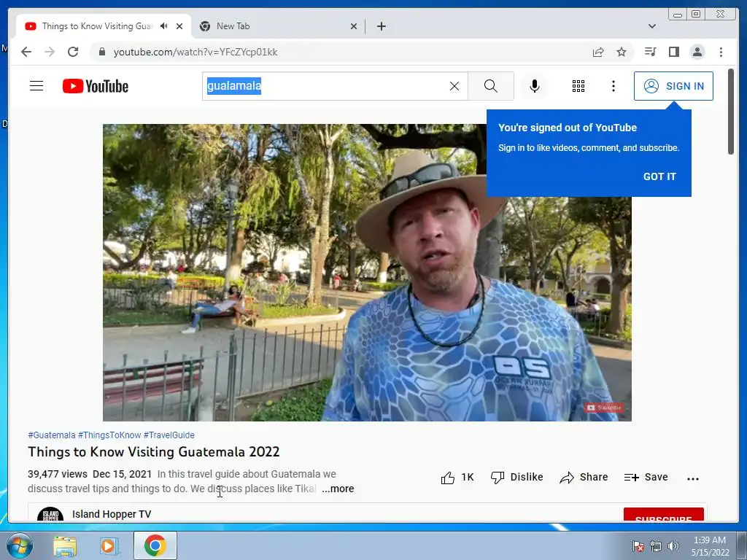Image resolution: width=747 pixels, height=560 pixels.
Task: Go to YouTube home via logo
Action: coord(96,86)
